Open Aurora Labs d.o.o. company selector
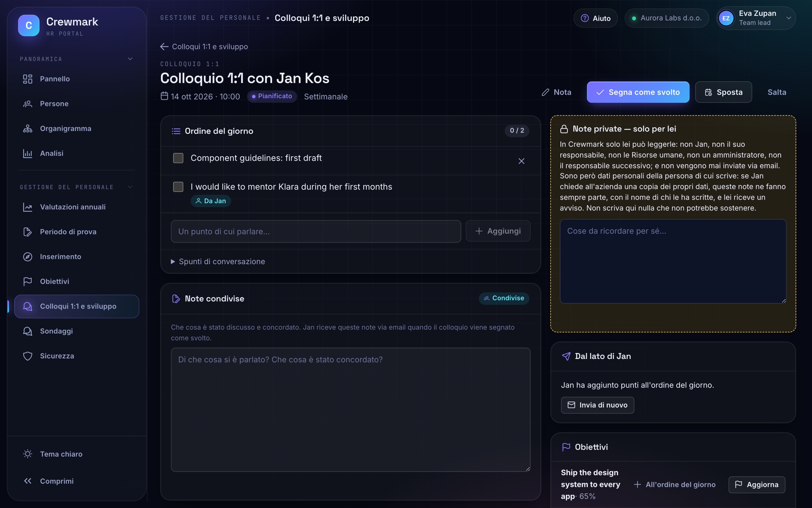 [667, 18]
